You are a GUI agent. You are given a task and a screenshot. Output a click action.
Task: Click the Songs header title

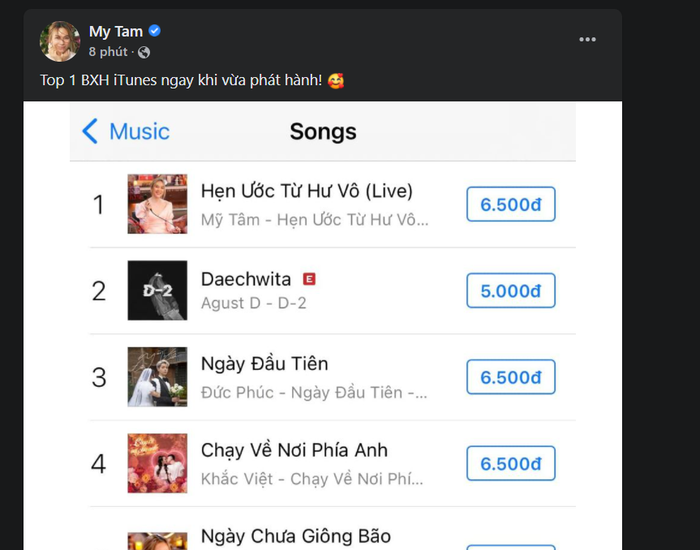(323, 131)
